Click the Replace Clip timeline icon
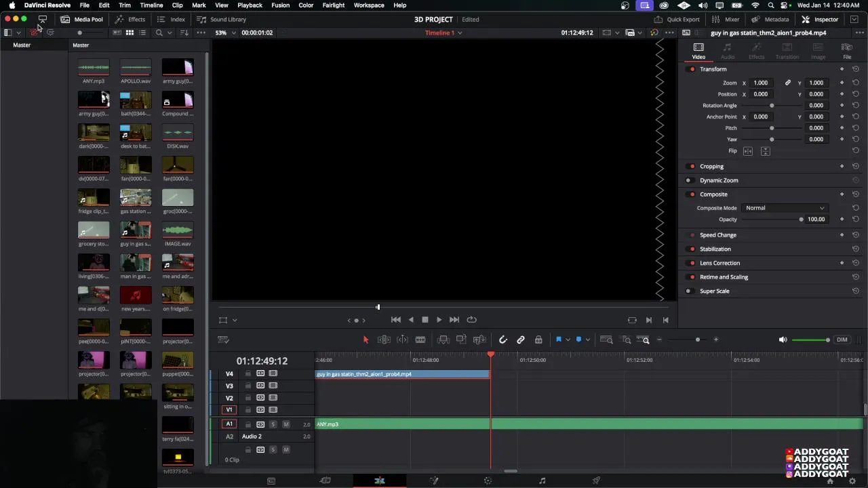Viewport: 868px width, 488px height. click(x=479, y=340)
